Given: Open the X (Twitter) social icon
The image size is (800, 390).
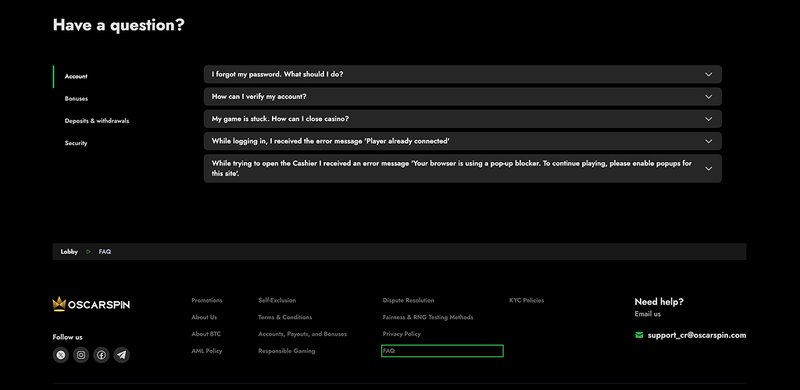Looking at the screenshot, I should point(61,355).
